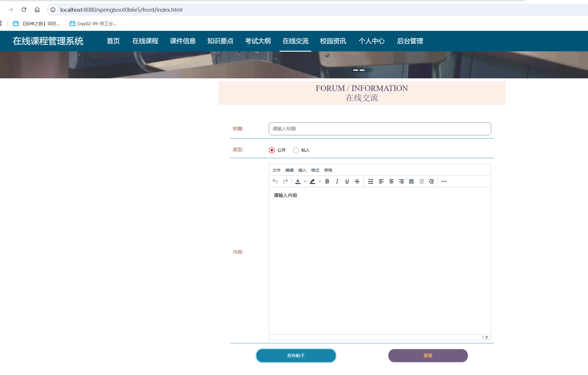Click the editor redo arrow
Screen dimensions: 588x375
tap(285, 181)
